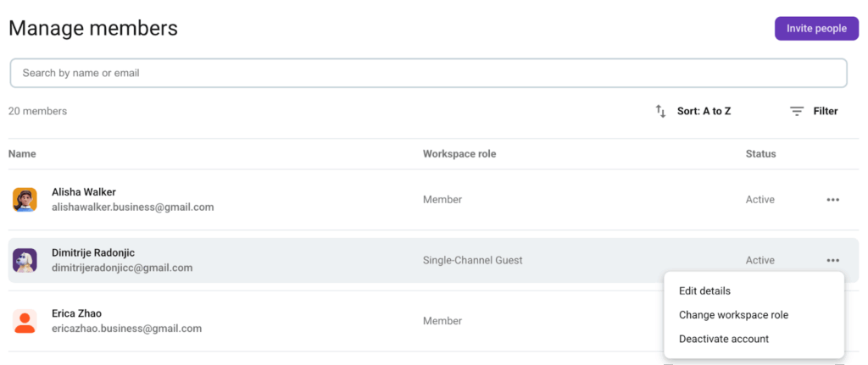
Task: Click Erica Zhao's member name
Action: point(77,313)
